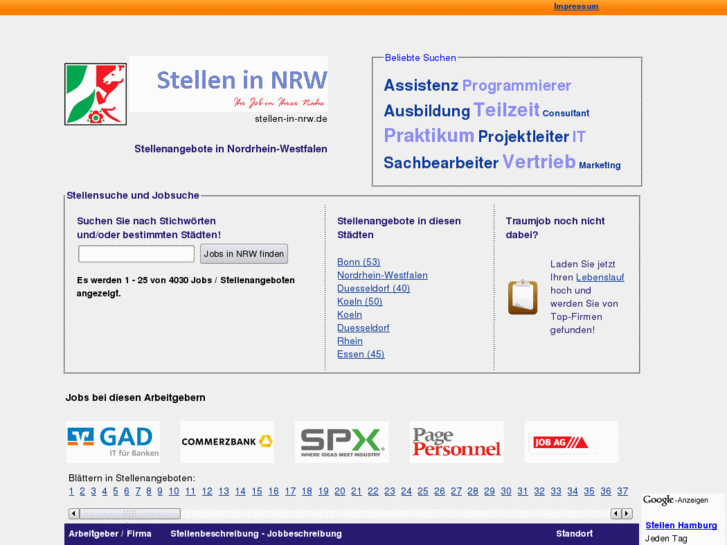Open the Lebenslauf upload link
727x545 pixels.
click(x=600, y=277)
